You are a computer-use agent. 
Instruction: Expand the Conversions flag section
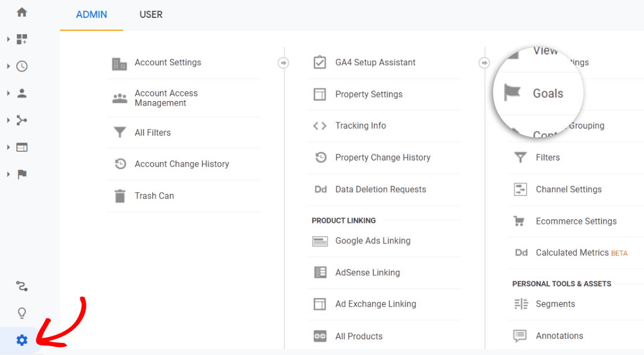tap(9, 174)
